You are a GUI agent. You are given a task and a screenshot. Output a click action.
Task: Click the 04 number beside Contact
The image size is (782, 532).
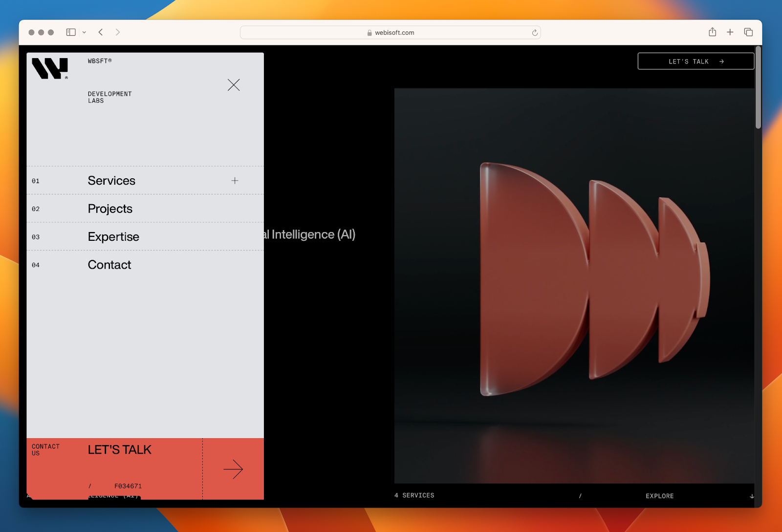(36, 265)
